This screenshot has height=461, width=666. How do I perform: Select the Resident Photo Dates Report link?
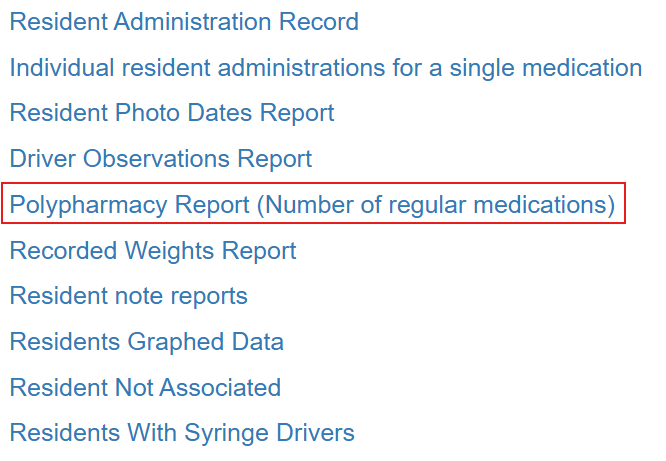172,113
